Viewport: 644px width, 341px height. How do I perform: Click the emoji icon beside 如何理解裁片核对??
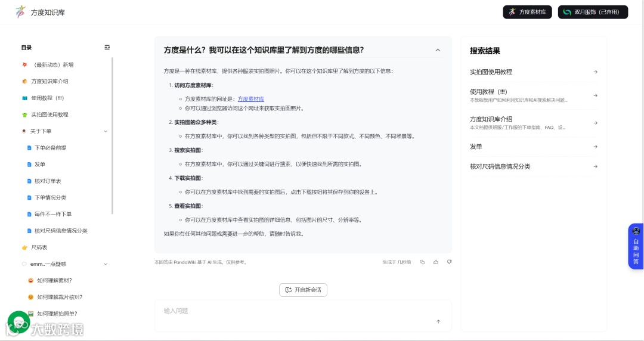point(30,297)
